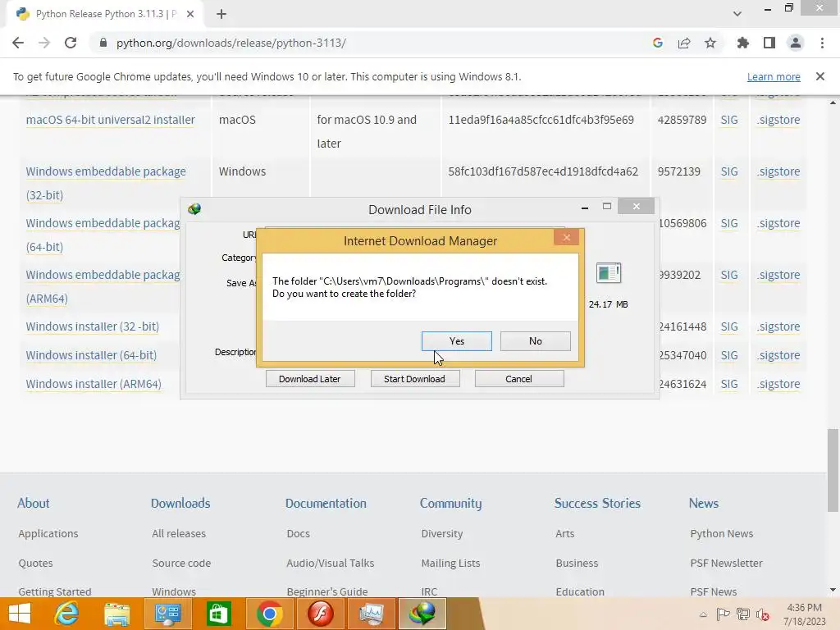Close the Python Release tab
Screen dimensions: 840x630
(190, 14)
